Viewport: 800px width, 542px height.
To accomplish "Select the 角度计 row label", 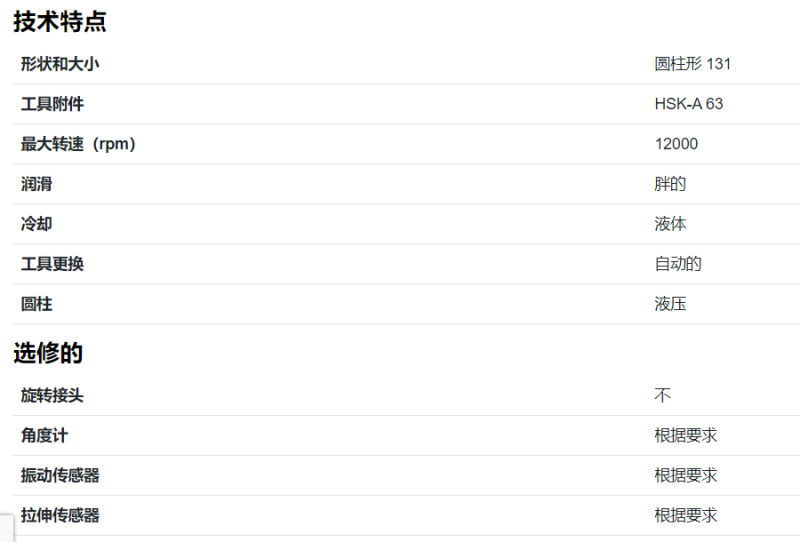I will (x=44, y=435).
